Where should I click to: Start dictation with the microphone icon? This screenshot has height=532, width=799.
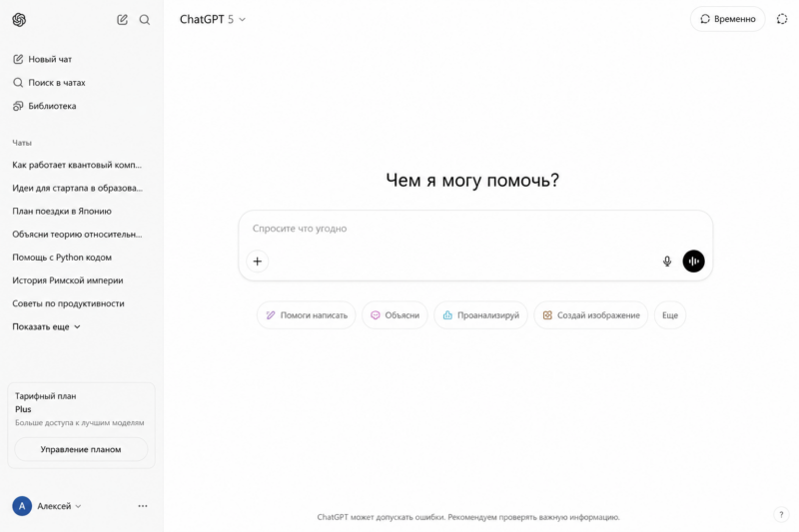(x=667, y=262)
